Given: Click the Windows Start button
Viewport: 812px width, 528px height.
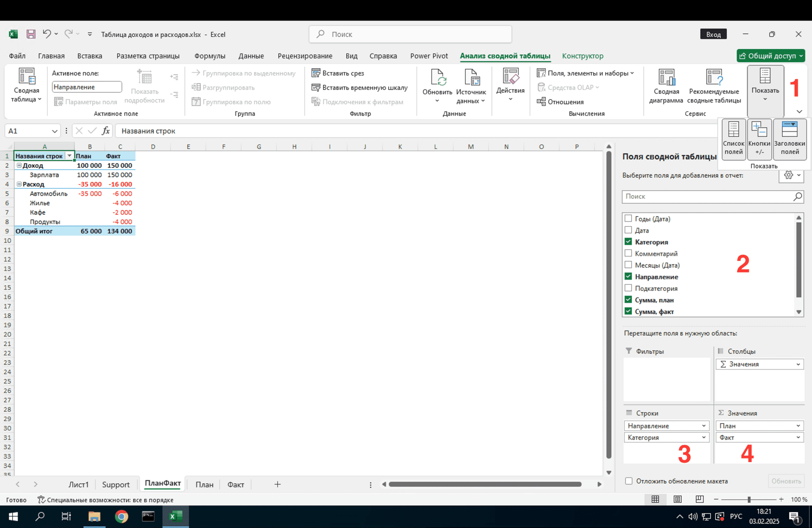Looking at the screenshot, I should coord(13,517).
